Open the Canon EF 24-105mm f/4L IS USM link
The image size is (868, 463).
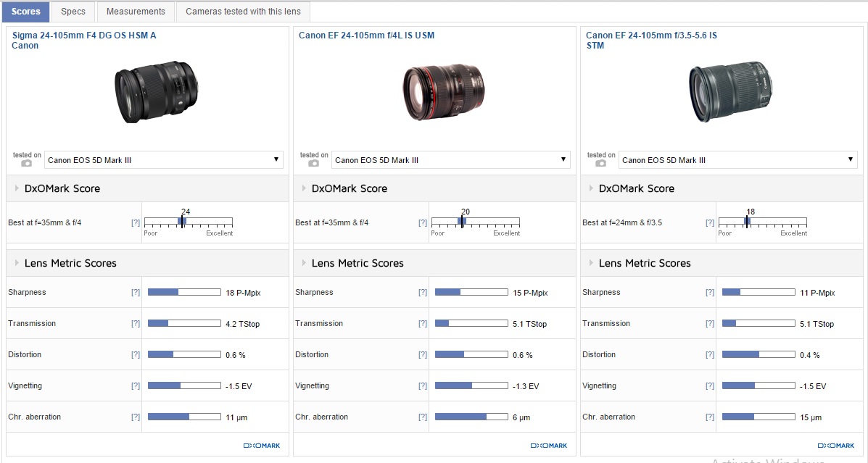pyautogui.click(x=366, y=36)
